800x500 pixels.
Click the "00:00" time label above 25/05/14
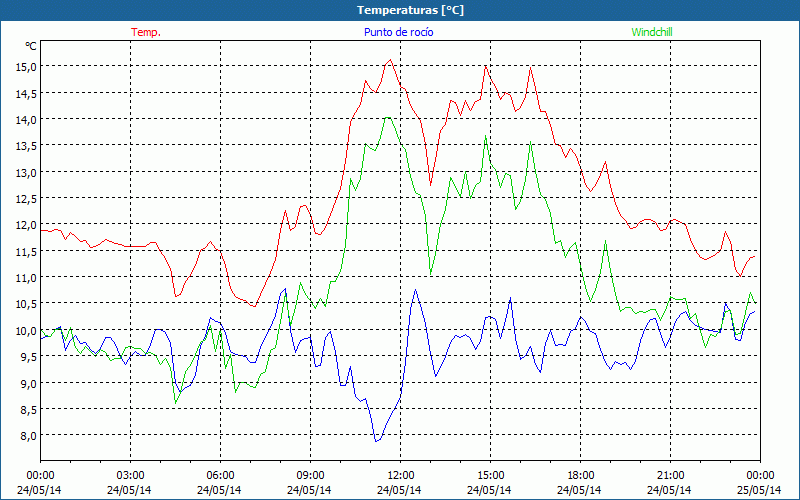point(760,476)
